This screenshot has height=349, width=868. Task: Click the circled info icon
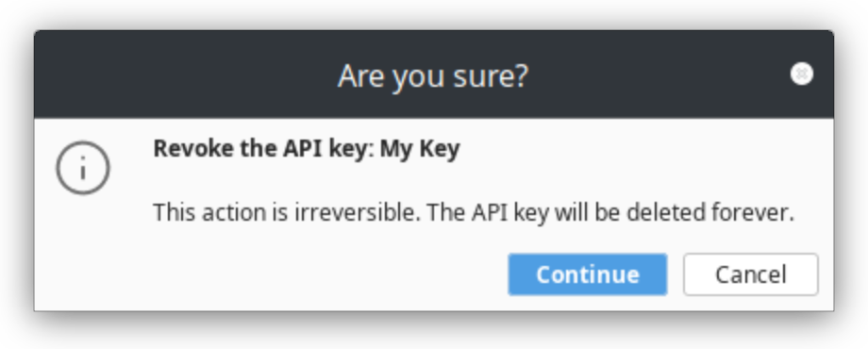coord(83,168)
